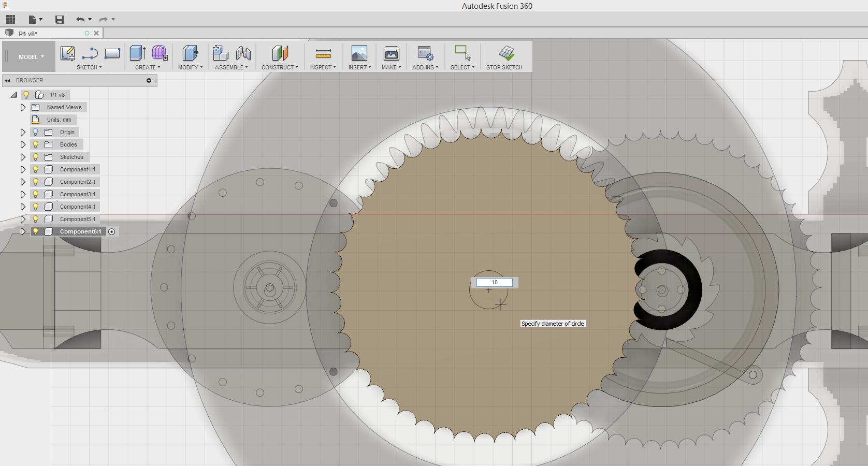
Task: Collapse the P1 v8 root tree node
Action: [14, 95]
